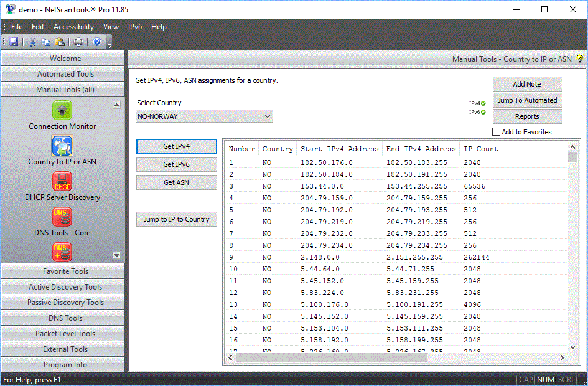Click the Start IPv4 Address column header

(x=339, y=149)
